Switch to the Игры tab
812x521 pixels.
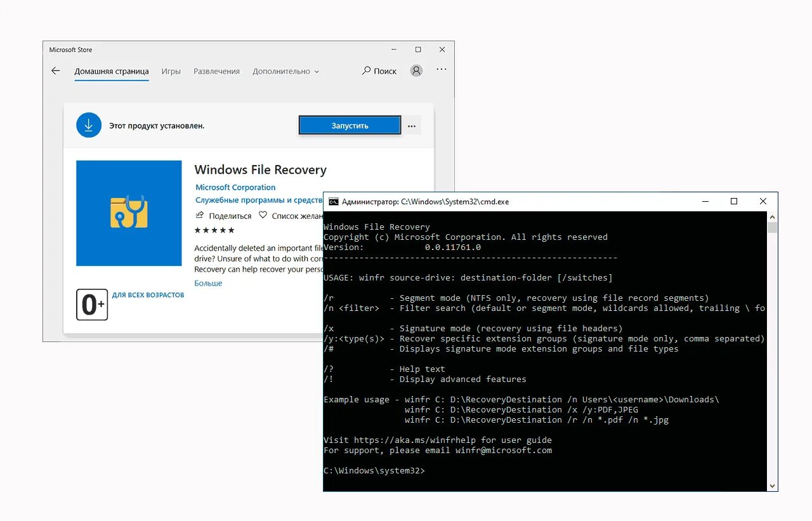(171, 72)
